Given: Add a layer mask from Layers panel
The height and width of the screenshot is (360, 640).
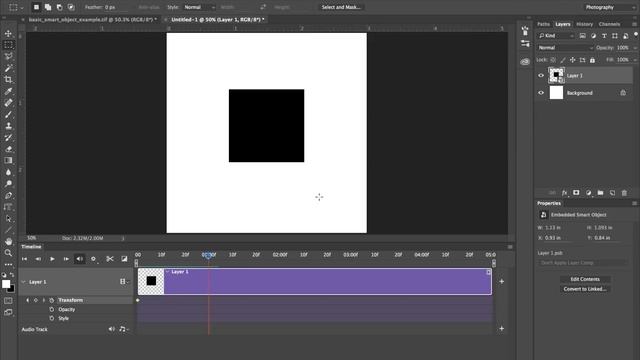Looking at the screenshot, I should click(x=576, y=193).
